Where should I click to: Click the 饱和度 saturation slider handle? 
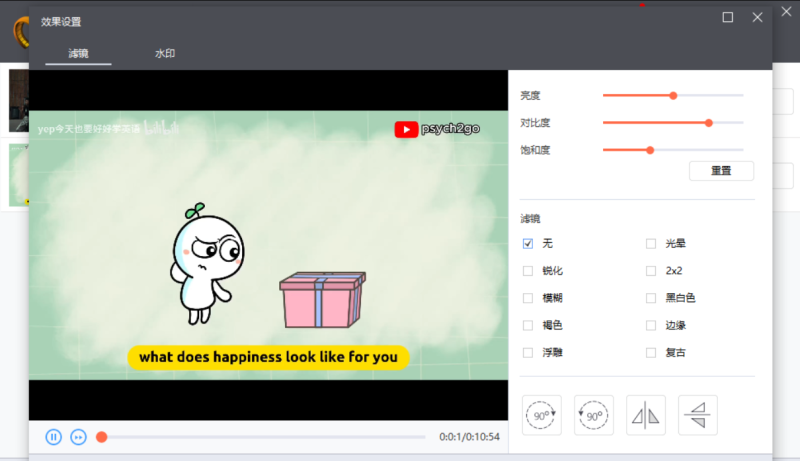650,150
